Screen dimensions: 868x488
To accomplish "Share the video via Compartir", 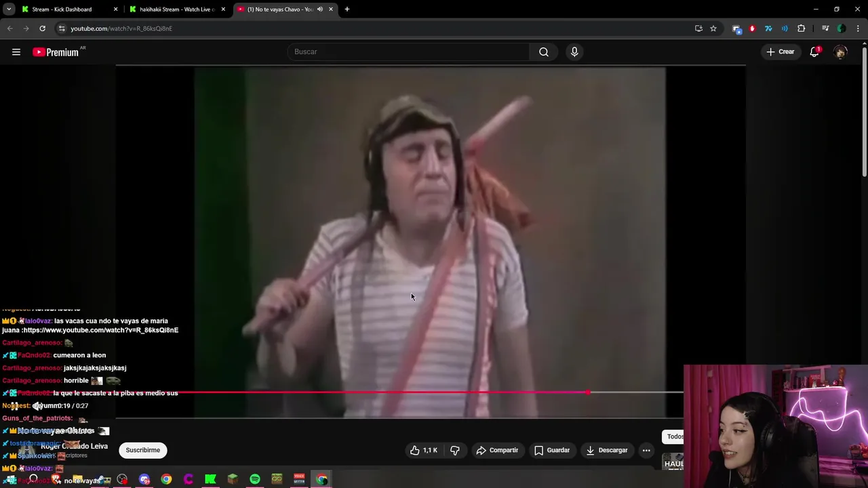I will click(497, 450).
